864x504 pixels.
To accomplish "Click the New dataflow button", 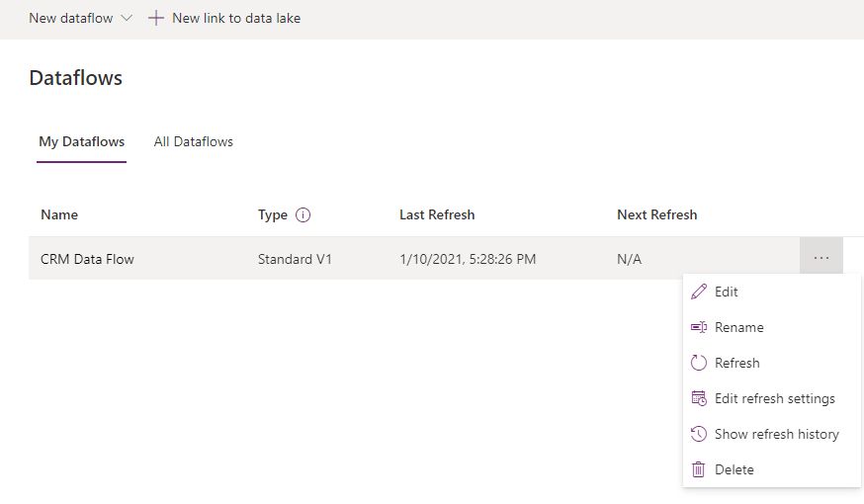I will click(x=71, y=18).
